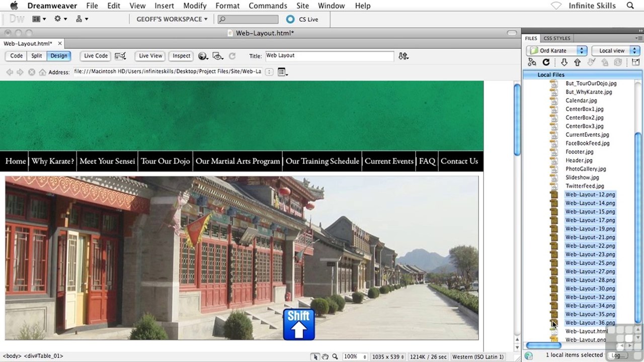Open the address history stepper dropdown
Screen dimensions: 644x362
pyautogui.click(x=269, y=72)
